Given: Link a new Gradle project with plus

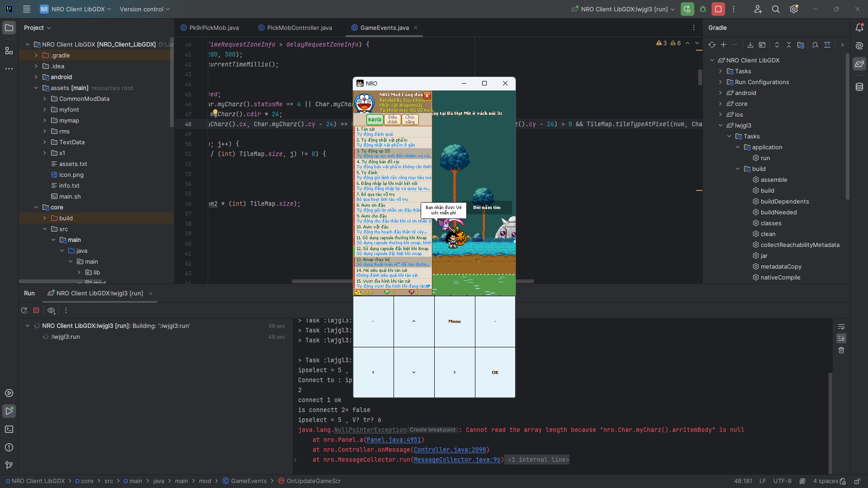Looking at the screenshot, I should (724, 45).
